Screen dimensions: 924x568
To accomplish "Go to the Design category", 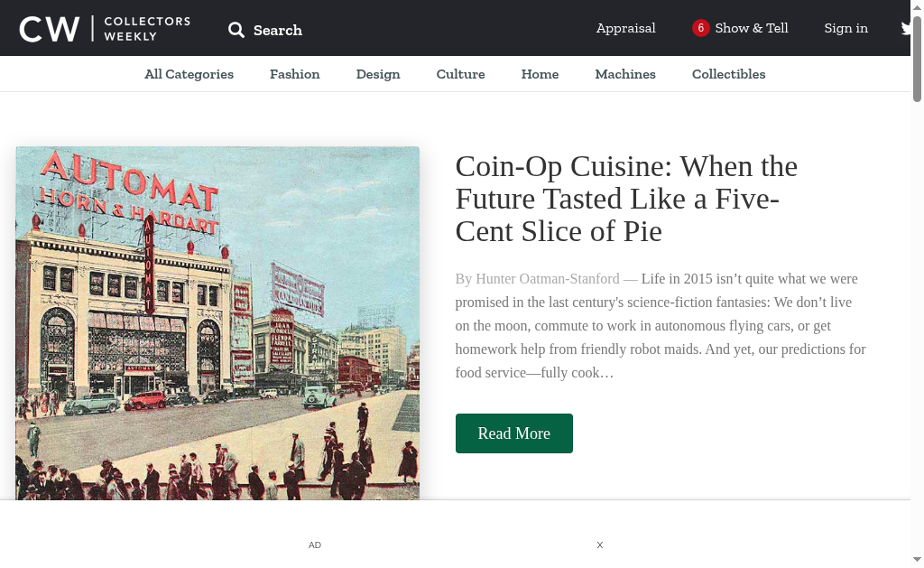I will (x=378, y=74).
